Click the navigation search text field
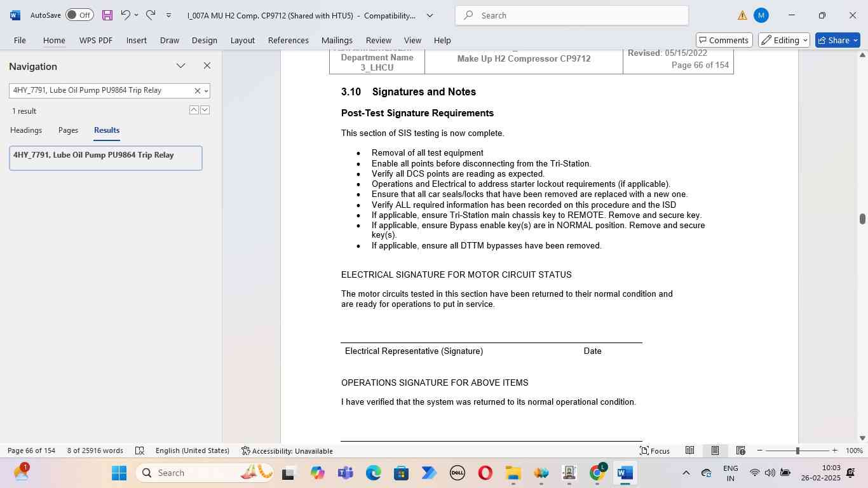 [x=100, y=91]
